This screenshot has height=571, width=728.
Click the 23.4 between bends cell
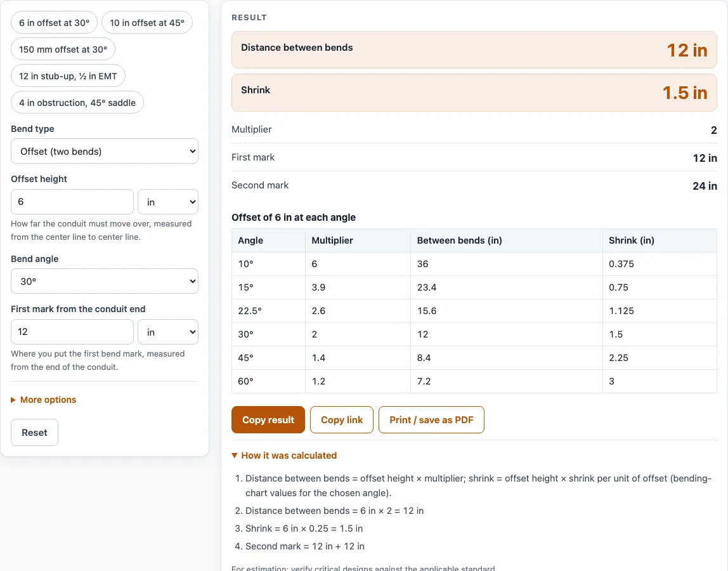click(x=507, y=287)
